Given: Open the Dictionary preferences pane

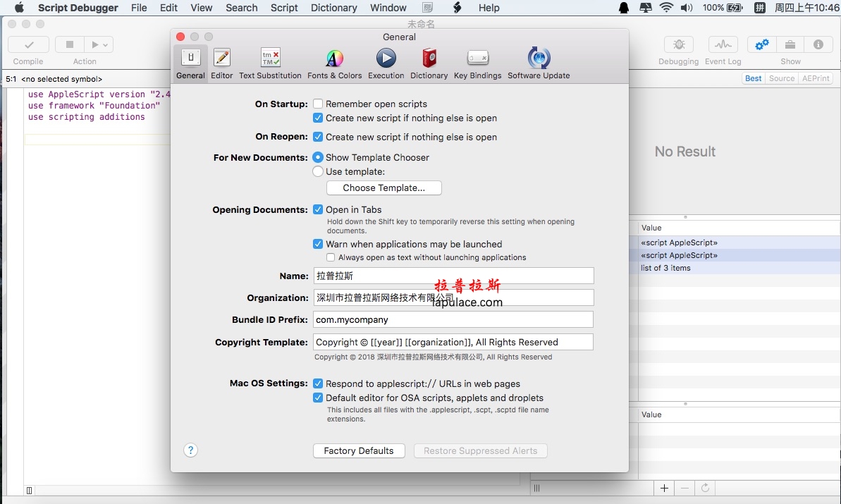Looking at the screenshot, I should [429, 64].
